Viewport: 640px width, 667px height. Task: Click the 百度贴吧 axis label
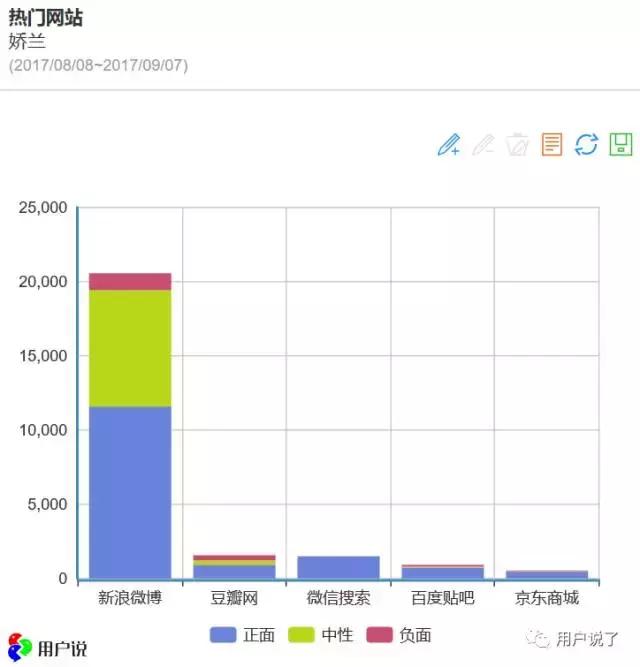(x=443, y=598)
